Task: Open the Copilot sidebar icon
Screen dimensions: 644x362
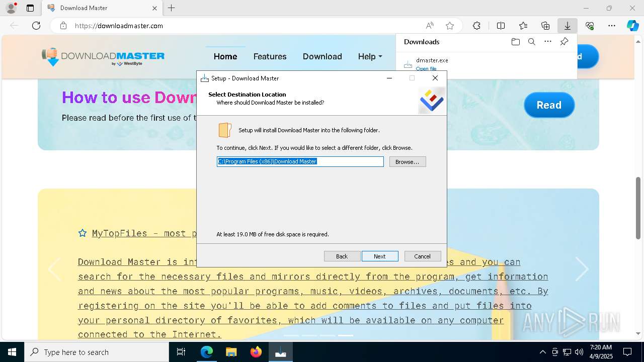Action: coord(632,26)
